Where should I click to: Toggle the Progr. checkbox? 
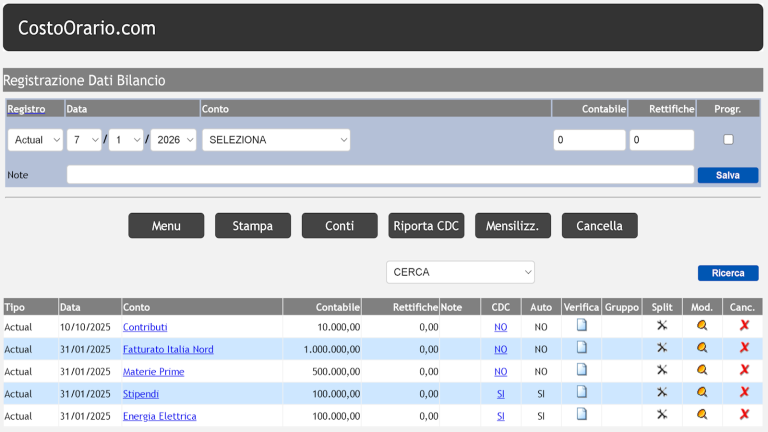click(x=728, y=140)
